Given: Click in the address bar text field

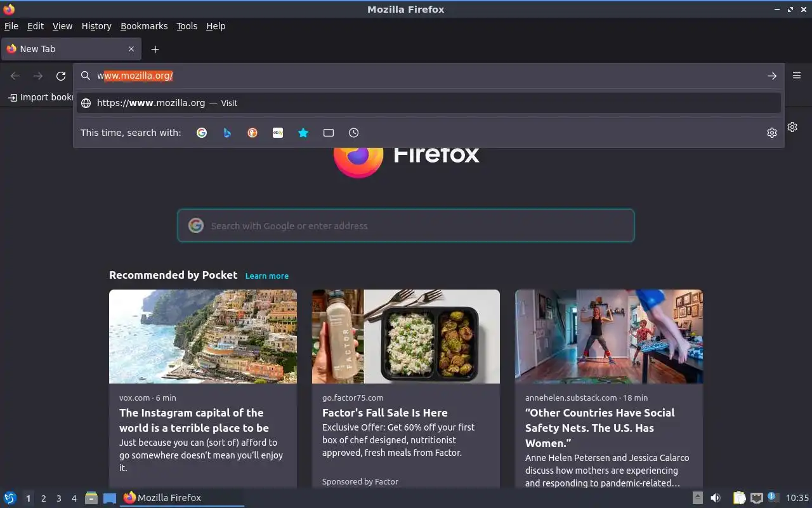Looking at the screenshot, I should tap(429, 76).
